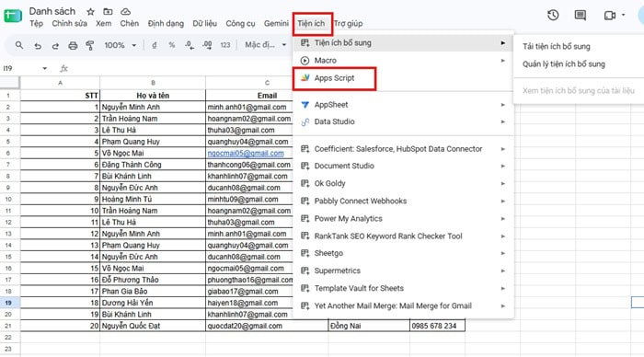Open the name box dropdown arrow

coord(45,68)
